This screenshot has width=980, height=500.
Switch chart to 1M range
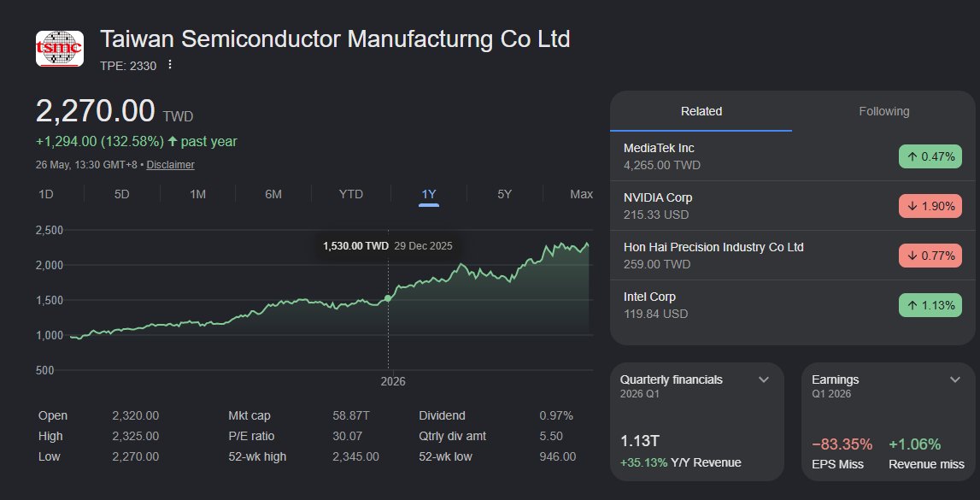[x=197, y=194]
